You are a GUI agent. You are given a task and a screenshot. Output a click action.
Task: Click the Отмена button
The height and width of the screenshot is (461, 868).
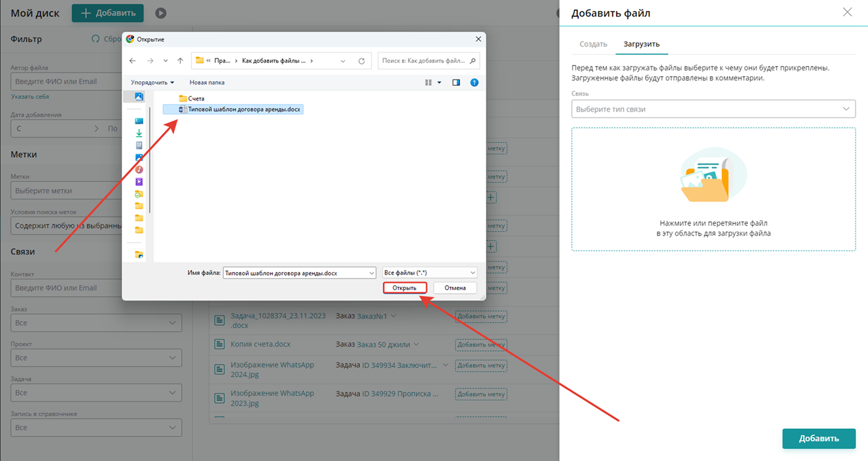[x=455, y=288]
